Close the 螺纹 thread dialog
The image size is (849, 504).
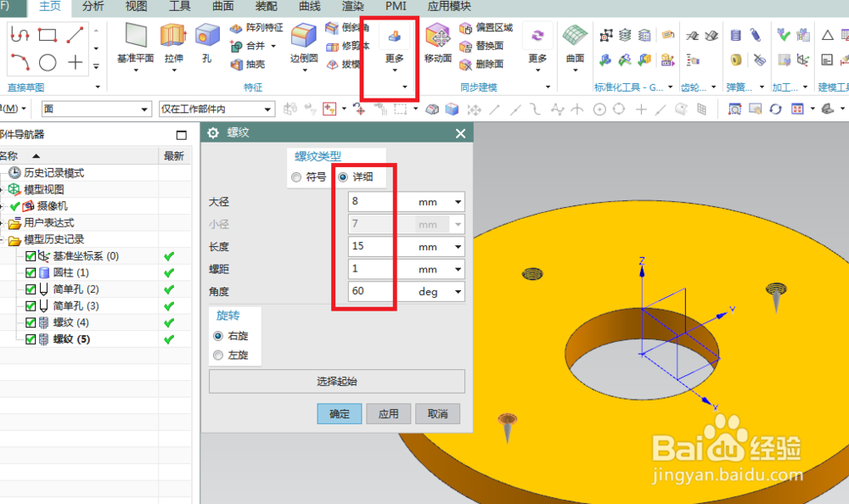[x=461, y=134]
